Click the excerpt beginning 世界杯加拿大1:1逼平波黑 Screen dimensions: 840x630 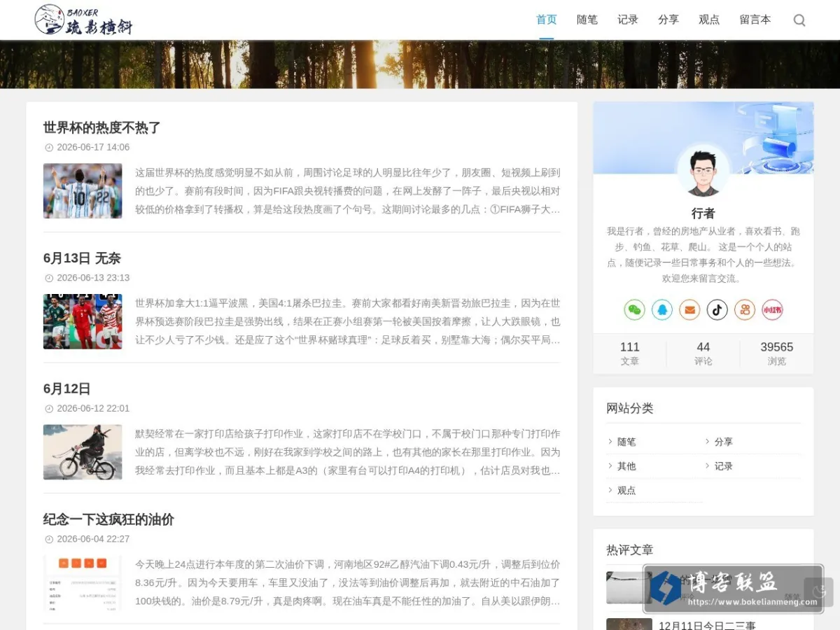point(348,321)
